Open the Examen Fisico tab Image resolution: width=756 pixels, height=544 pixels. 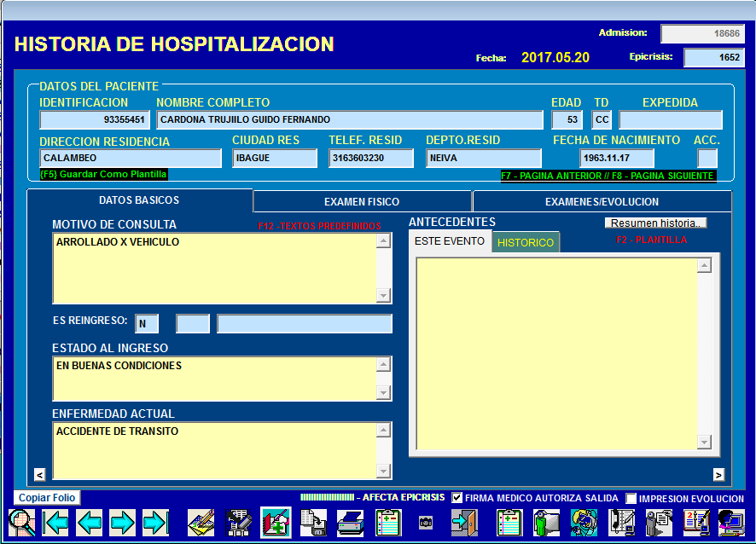362,202
